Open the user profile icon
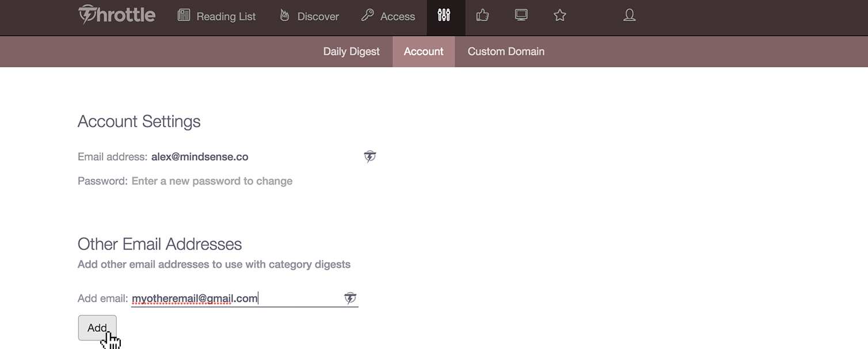The height and width of the screenshot is (349, 868). 630,16
